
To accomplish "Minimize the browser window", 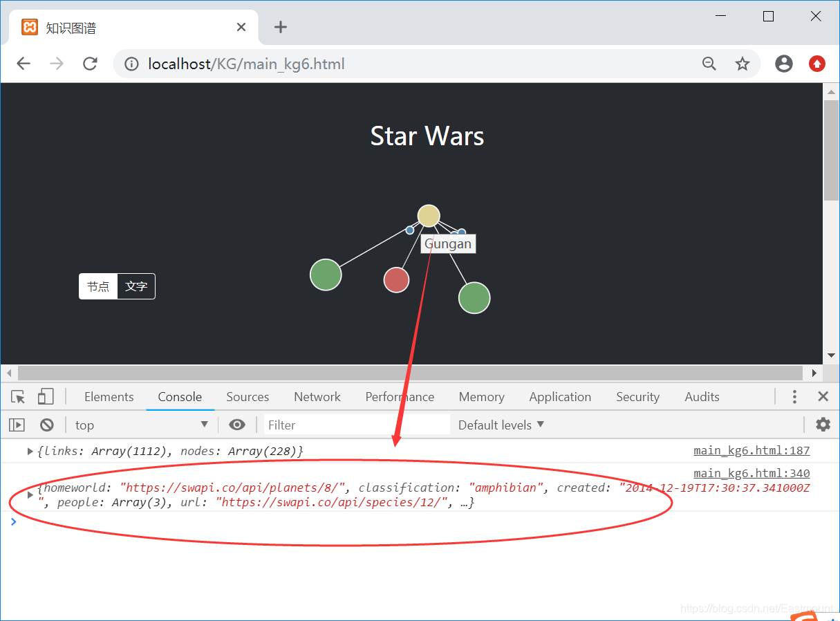I will (x=721, y=17).
